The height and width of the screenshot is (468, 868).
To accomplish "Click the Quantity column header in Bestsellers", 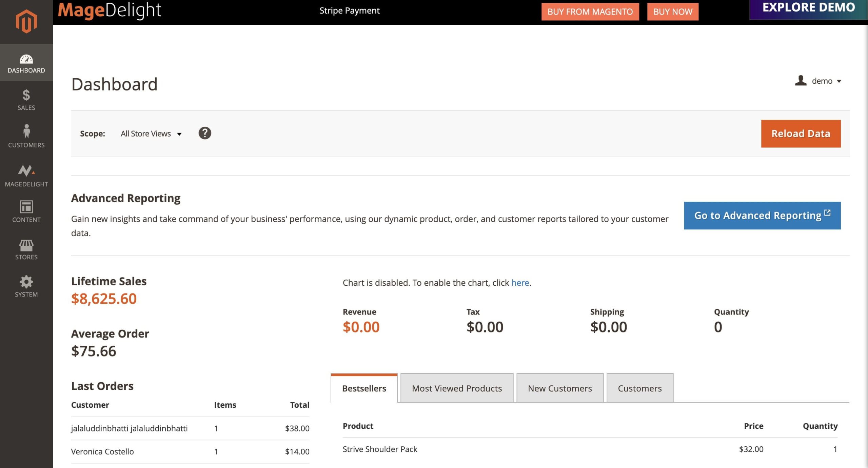I will 820,426.
